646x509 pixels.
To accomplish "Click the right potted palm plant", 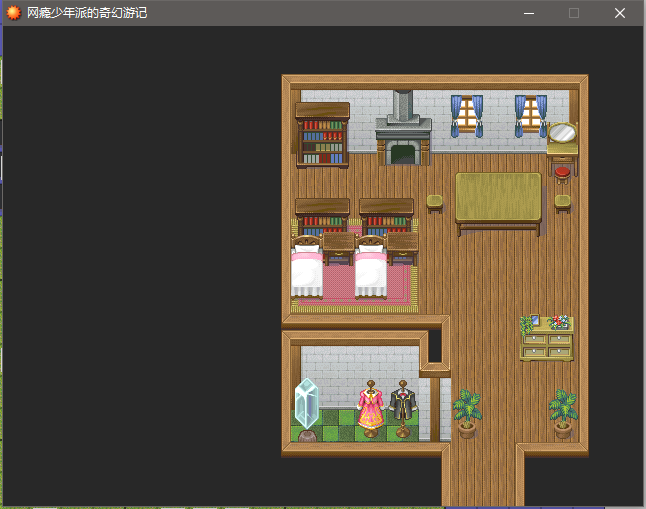I will (562, 413).
